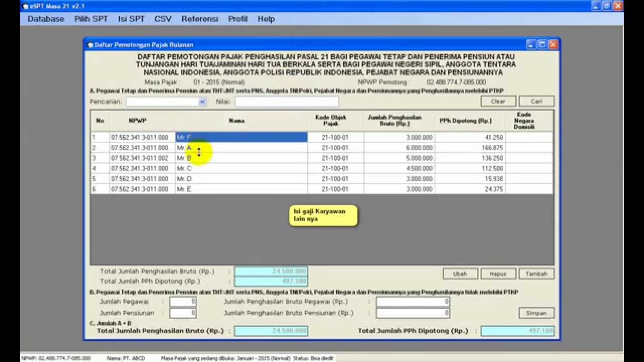Click the 5.000.000 bruto cell
This screenshot has height=362, width=644.
pyautogui.click(x=399, y=158)
